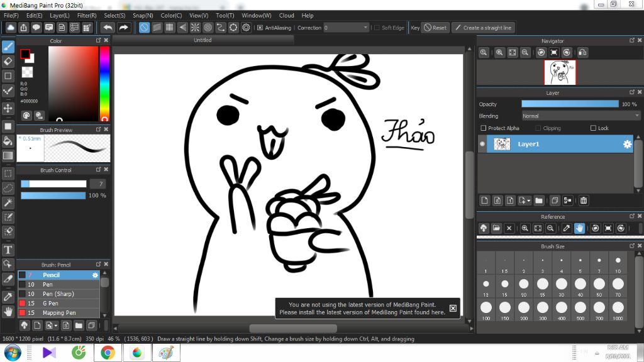Delete layer with trash icon

coord(584,200)
